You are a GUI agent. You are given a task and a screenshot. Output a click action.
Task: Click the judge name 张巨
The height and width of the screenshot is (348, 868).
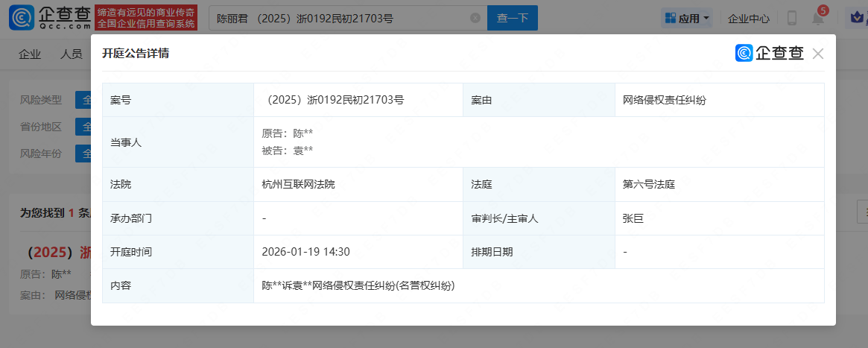(633, 218)
